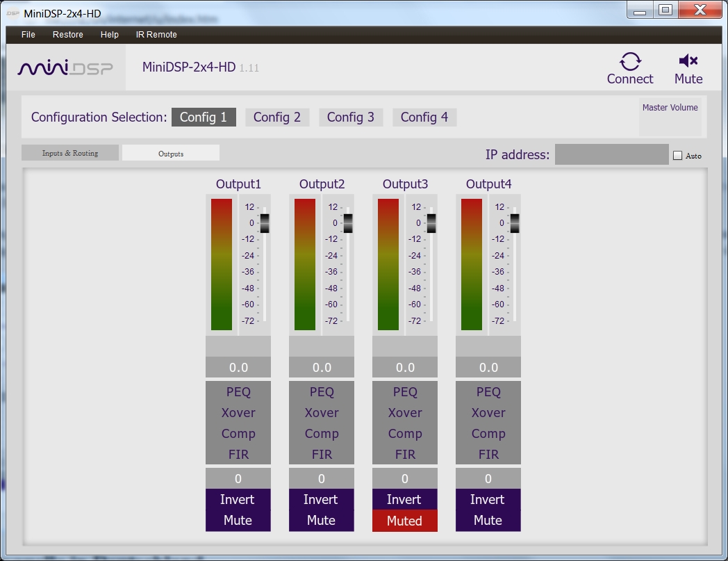This screenshot has height=561, width=728.
Task: Click the master Mute speaker icon
Action: (x=688, y=60)
